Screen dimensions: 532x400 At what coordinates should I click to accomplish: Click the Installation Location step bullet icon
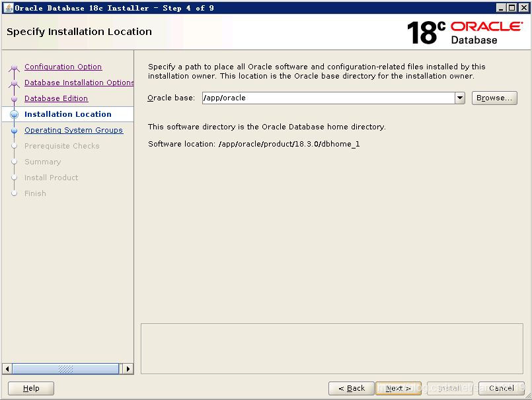[x=15, y=115]
